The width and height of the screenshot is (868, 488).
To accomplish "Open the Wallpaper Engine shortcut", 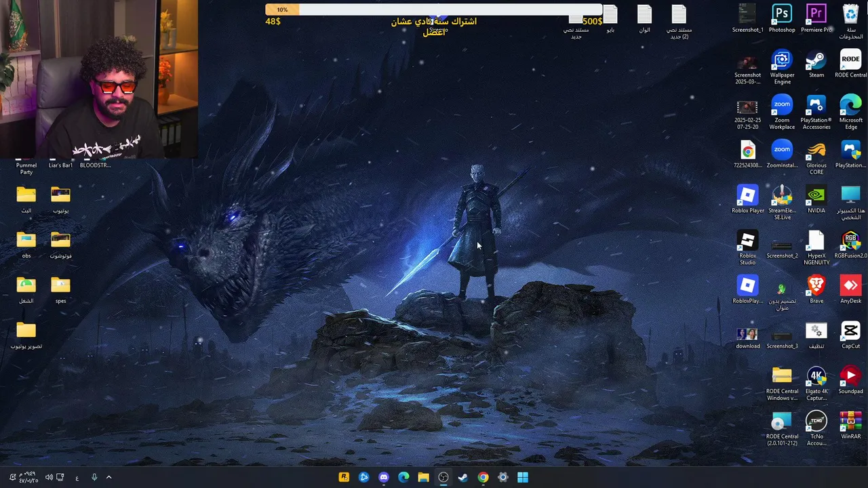I will [782, 66].
